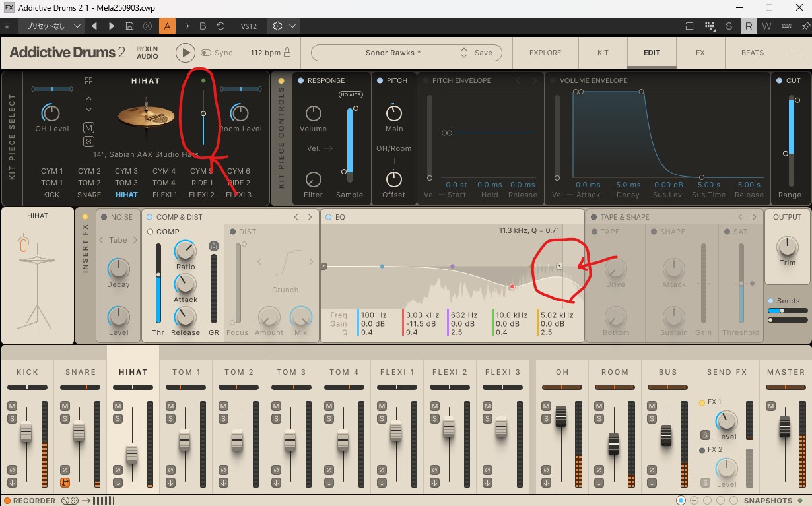Viewport: 812px width, 506px height.
Task: Click the next preset arrow in host toolbar
Action: coord(112,26)
